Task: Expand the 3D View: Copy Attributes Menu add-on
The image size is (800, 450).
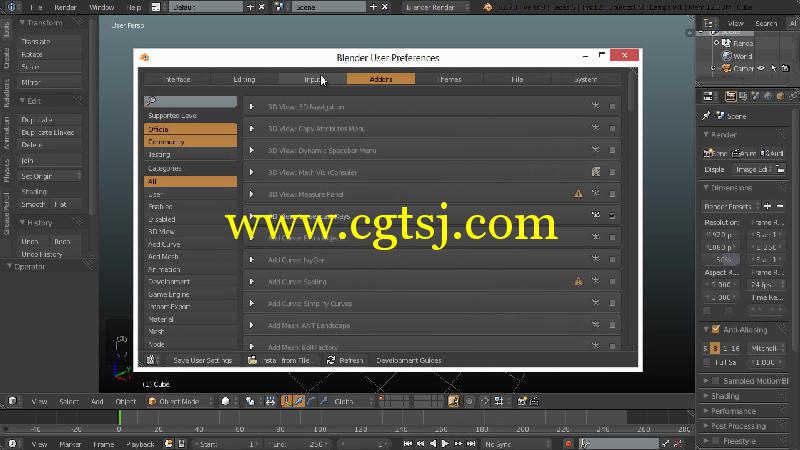Action: point(252,129)
